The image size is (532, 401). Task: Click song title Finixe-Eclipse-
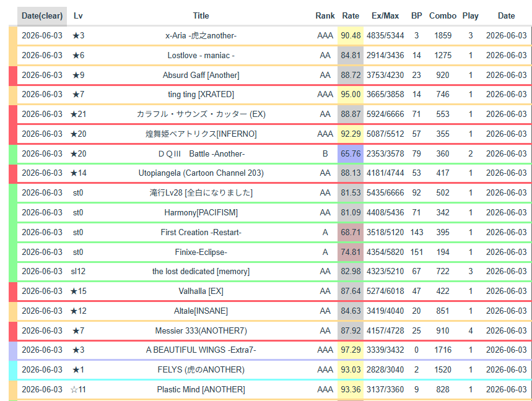click(x=201, y=252)
